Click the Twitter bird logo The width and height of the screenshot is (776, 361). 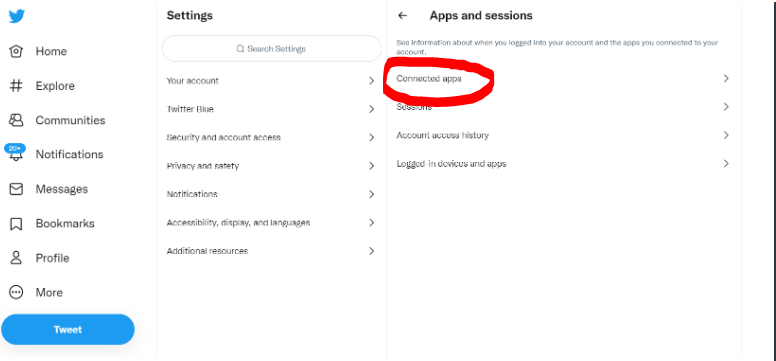pos(16,16)
